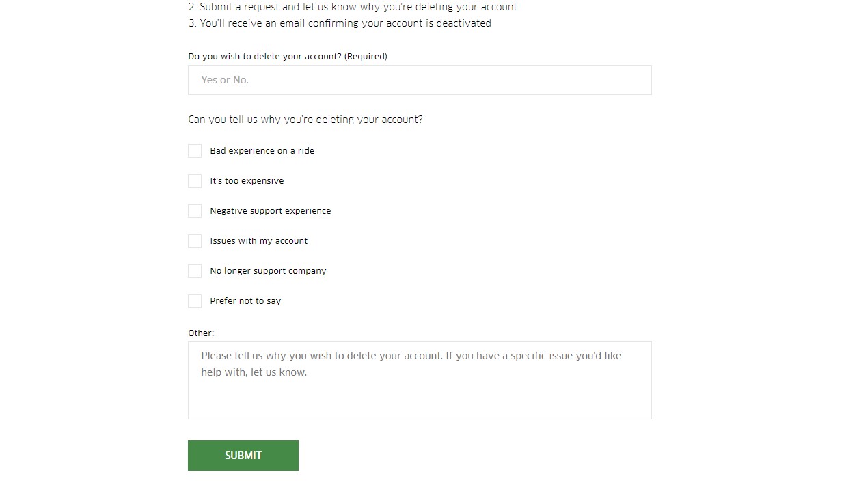Enable the Negative support experience checkbox
This screenshot has width=859, height=504.
click(x=195, y=211)
